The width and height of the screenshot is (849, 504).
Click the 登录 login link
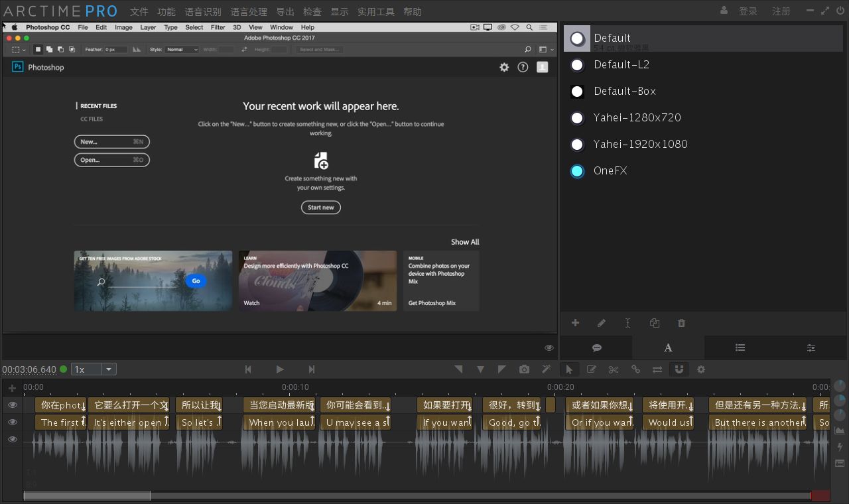tap(748, 11)
